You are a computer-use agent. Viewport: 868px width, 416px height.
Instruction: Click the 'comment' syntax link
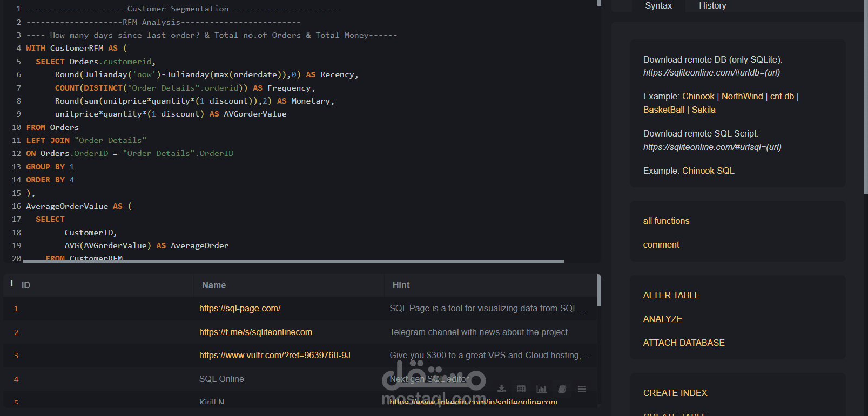click(x=661, y=244)
